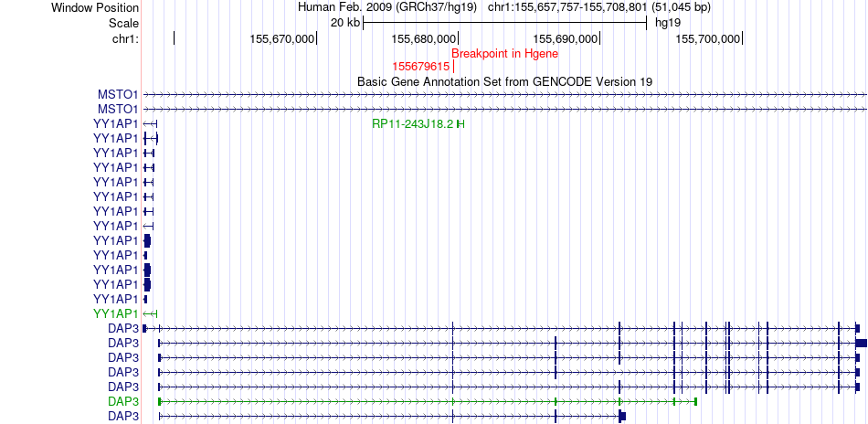Select the green RP11-243J18.2 gene label
The width and height of the screenshot is (868, 424).
(412, 123)
